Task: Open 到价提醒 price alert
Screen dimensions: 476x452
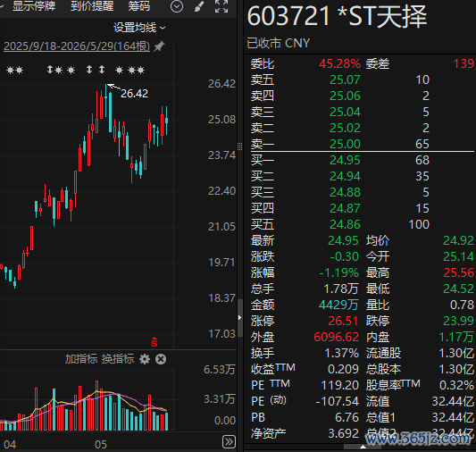Action: [x=92, y=5]
